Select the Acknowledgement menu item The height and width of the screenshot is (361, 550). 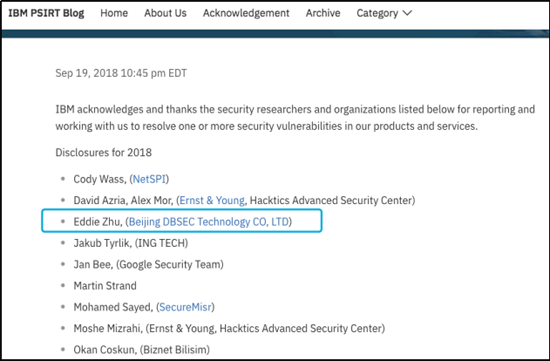pyautogui.click(x=246, y=13)
